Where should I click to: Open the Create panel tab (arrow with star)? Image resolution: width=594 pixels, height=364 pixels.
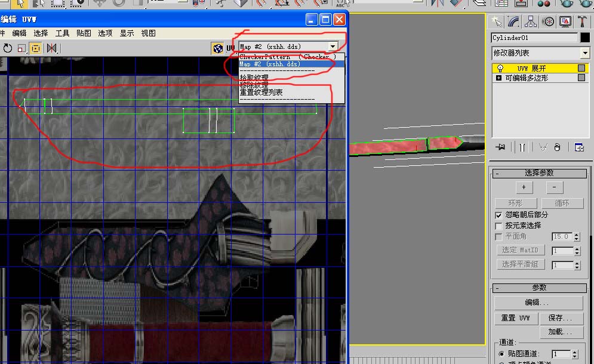(497, 21)
